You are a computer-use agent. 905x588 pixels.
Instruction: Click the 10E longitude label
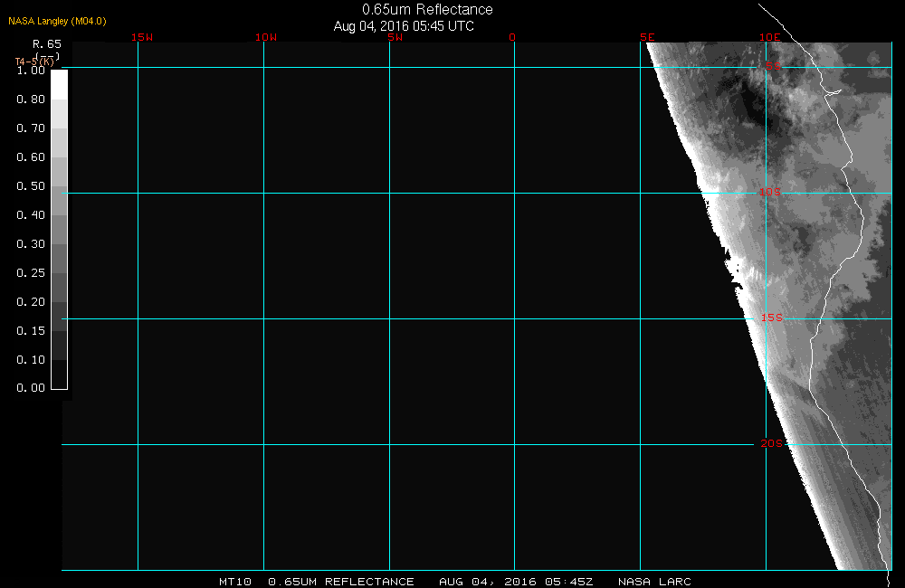(x=769, y=37)
